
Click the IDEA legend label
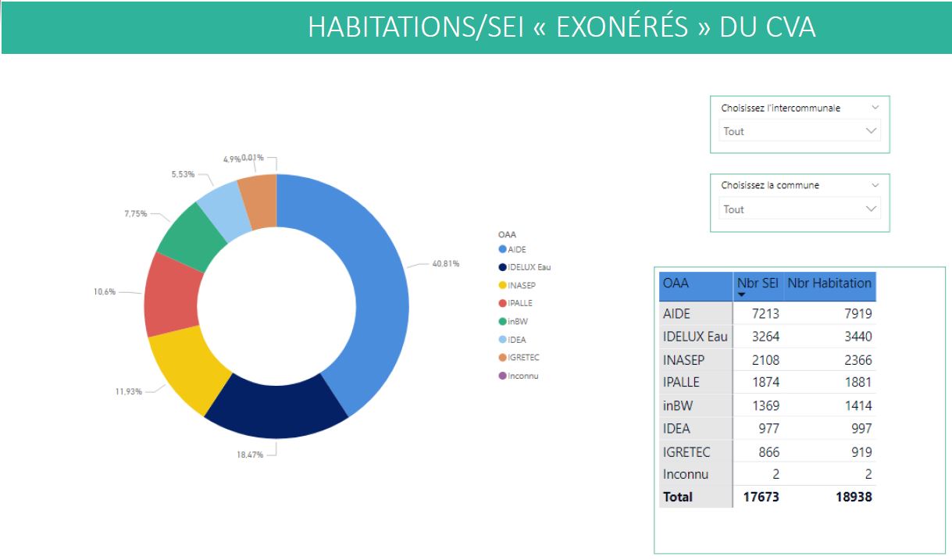click(517, 340)
